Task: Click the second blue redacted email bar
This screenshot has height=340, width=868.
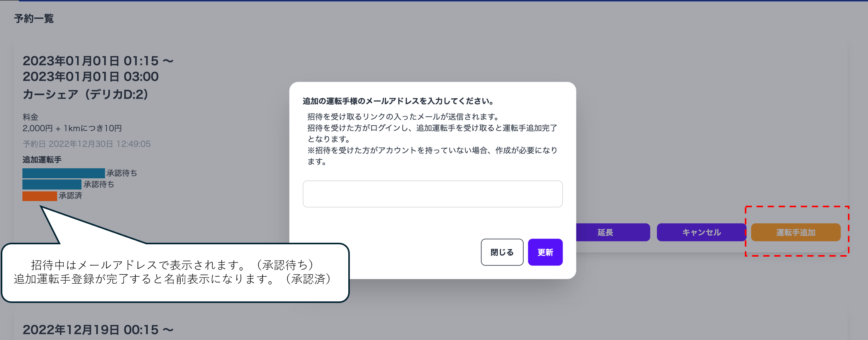Action: [x=52, y=184]
